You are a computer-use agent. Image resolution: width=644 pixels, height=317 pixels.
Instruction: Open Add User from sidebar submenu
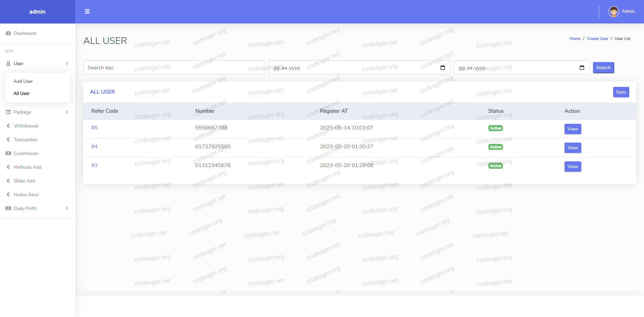click(x=23, y=81)
